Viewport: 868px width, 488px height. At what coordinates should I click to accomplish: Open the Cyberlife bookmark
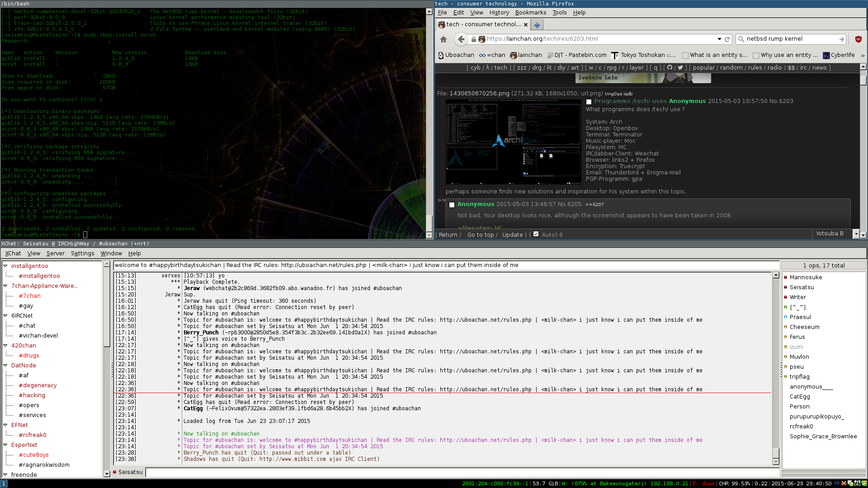(839, 55)
